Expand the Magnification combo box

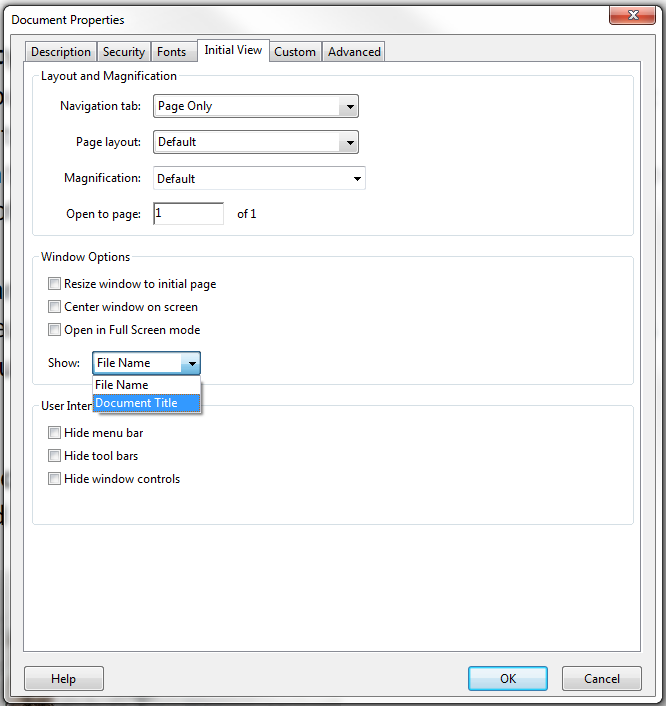259,178
